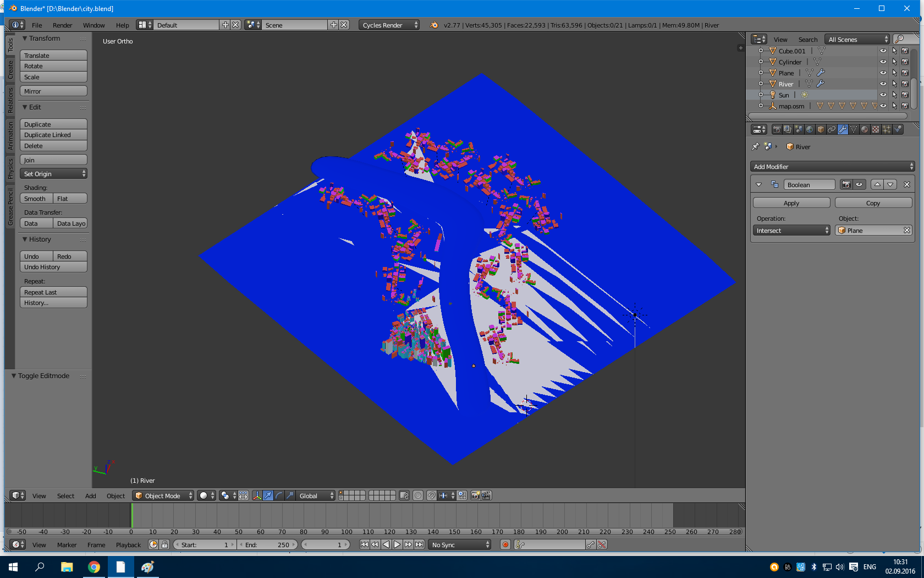Open the Add Modifier dropdown
Image resolution: width=924 pixels, height=578 pixels.
833,166
